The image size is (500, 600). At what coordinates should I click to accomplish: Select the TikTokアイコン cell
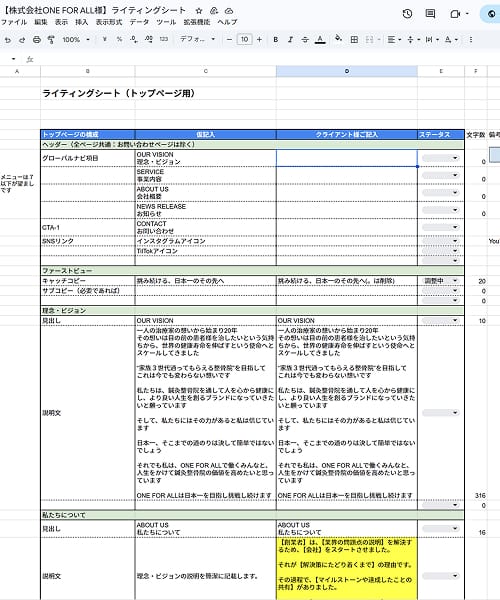(205, 251)
